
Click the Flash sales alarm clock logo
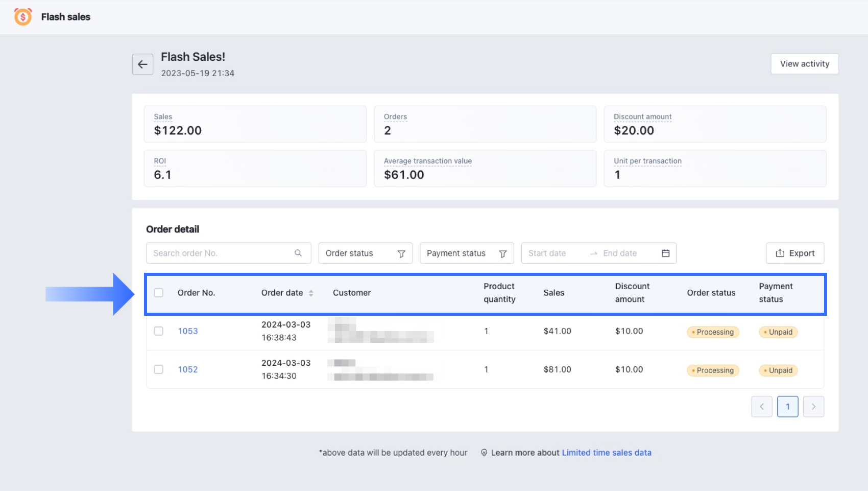(x=23, y=17)
